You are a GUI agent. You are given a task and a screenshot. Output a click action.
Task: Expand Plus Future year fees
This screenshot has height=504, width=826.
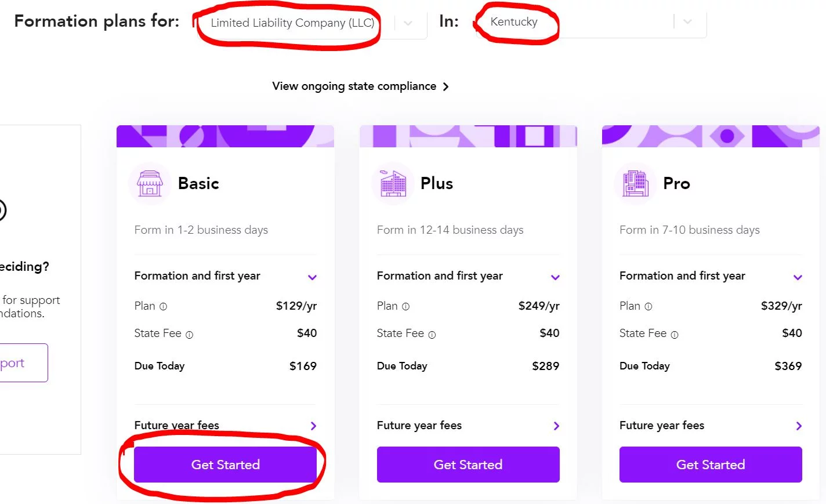pos(556,426)
